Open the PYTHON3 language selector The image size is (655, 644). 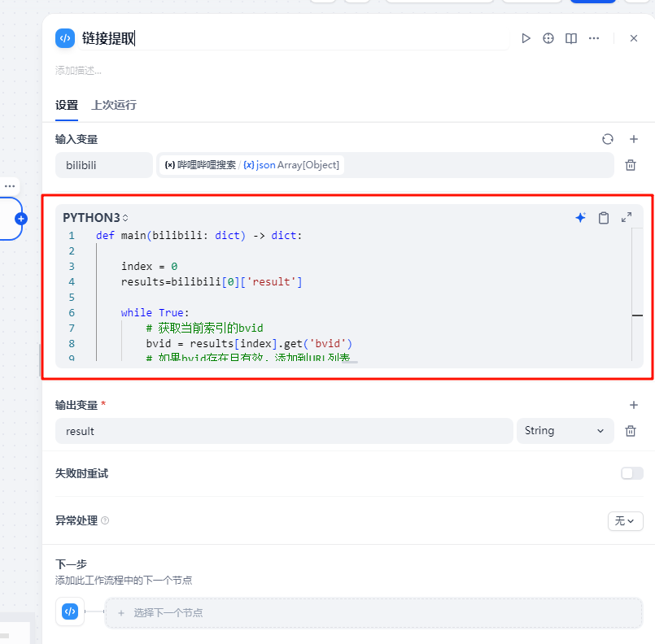click(x=95, y=218)
